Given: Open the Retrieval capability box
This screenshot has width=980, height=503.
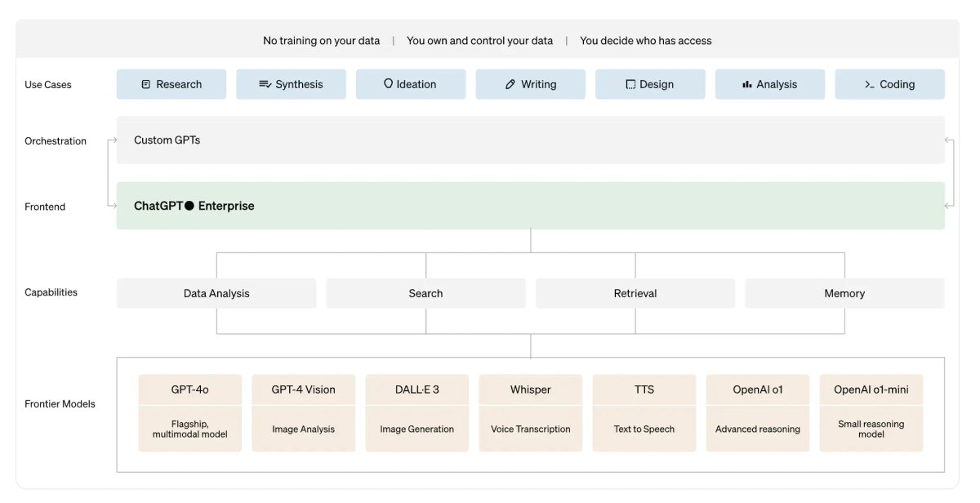Looking at the screenshot, I should click(x=635, y=293).
